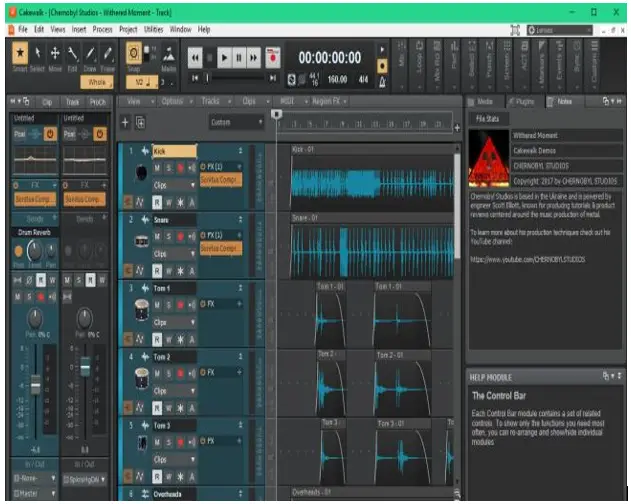Open the inspector Track tab
The height and width of the screenshot is (504, 631).
coord(72,102)
